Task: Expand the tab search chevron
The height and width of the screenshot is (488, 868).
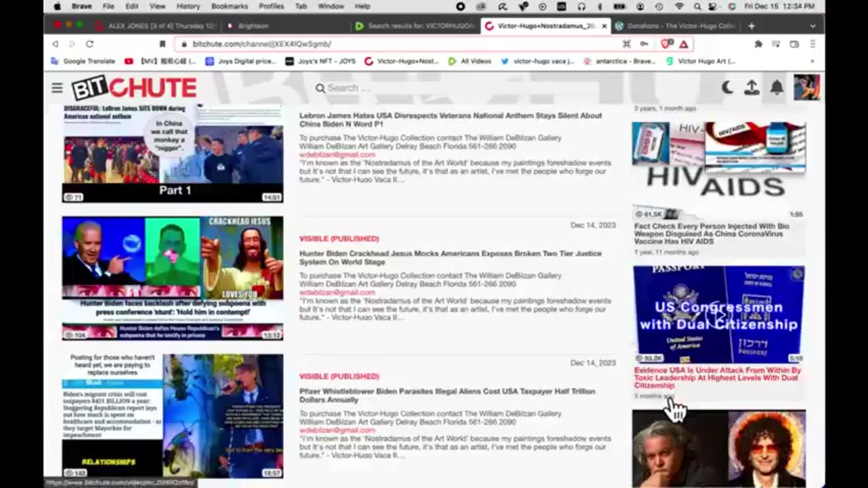Action: (812, 26)
